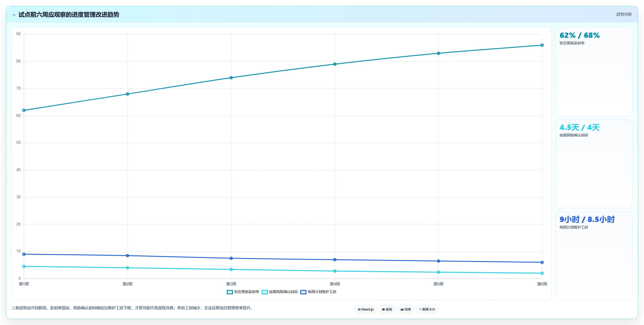
Task: Click the 延期风险确认时间 point at 第2周
Action: (x=127, y=268)
